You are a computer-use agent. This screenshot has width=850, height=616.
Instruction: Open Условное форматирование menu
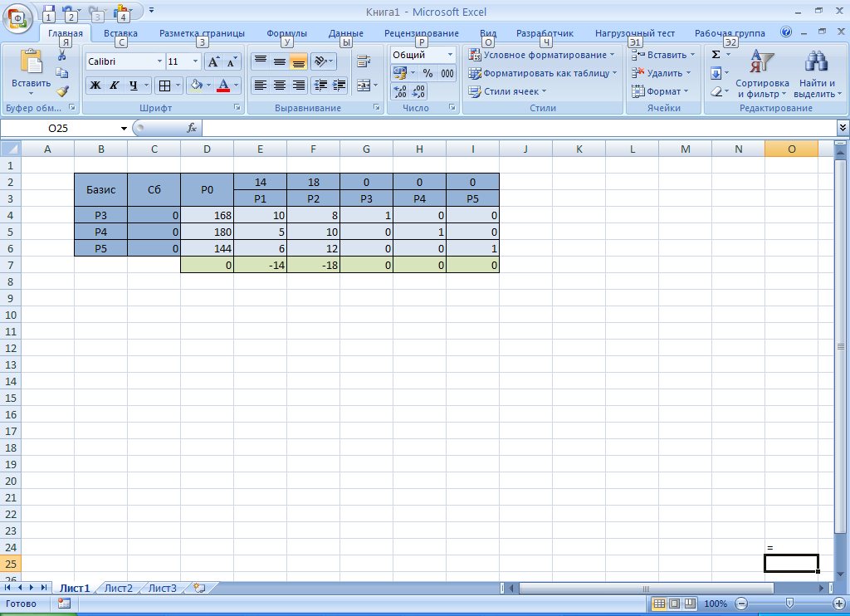541,55
